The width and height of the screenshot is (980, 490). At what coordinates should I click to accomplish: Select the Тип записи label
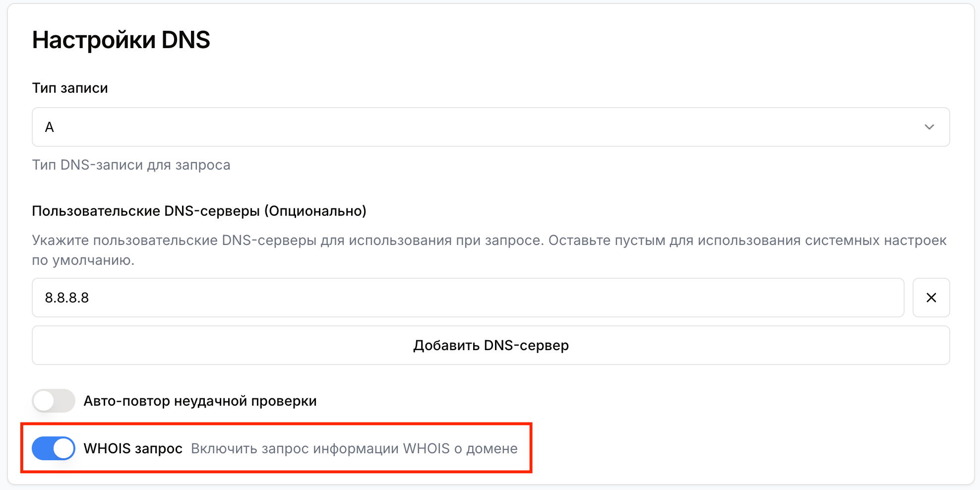69,87
